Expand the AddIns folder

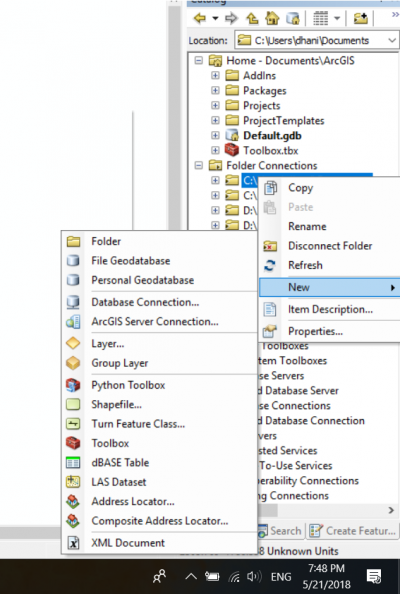215,75
